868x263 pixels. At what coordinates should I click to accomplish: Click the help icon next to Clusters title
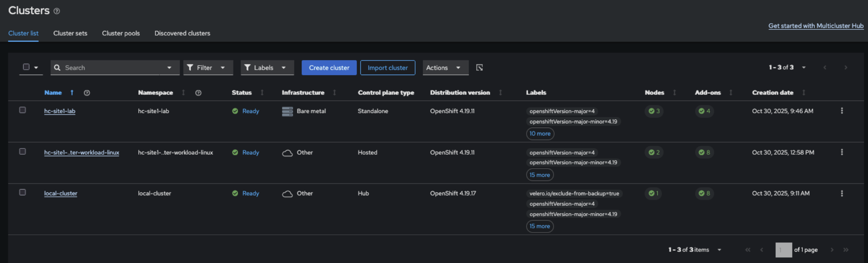click(57, 11)
